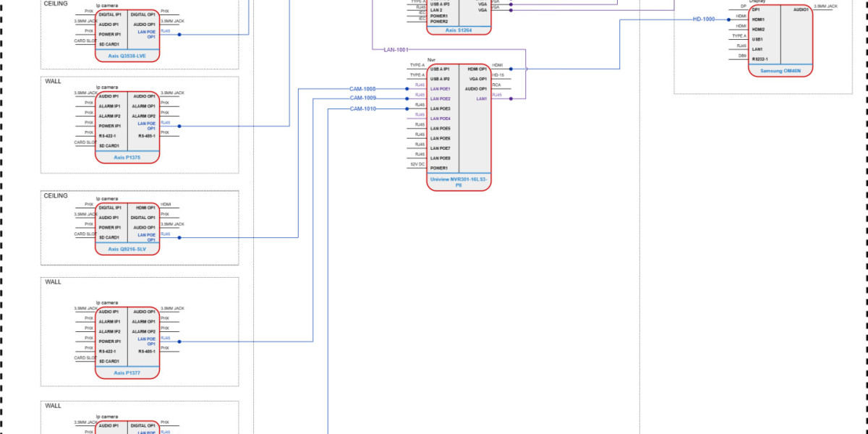Viewport: 868px width, 434px height.
Task: Click the Axis P1377 device label
Action: [x=127, y=373]
